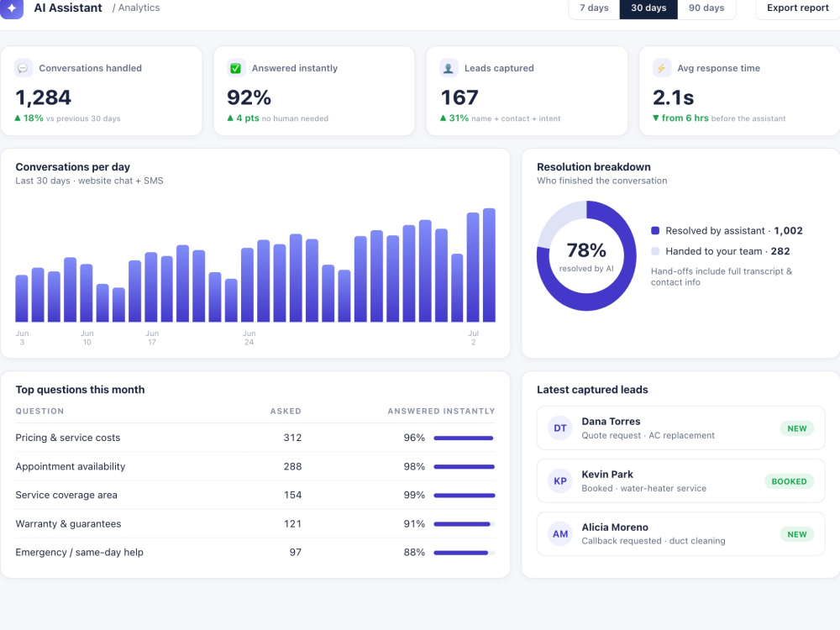Select the 30 days range tab
840x630 pixels.
[648, 8]
